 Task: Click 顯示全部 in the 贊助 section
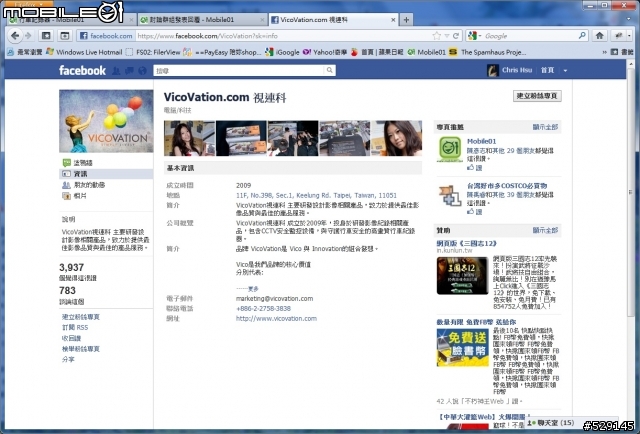545,230
